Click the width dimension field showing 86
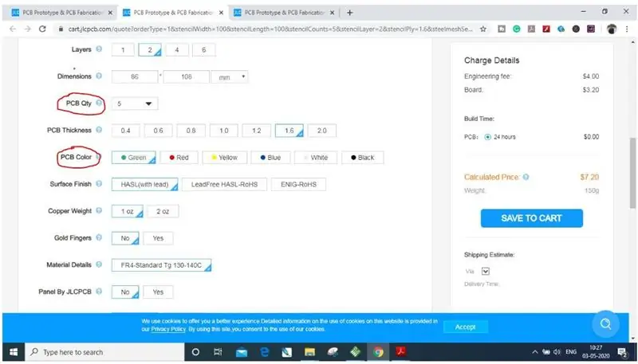Image resolution: width=638 pixels, height=364 pixels. 135,76
